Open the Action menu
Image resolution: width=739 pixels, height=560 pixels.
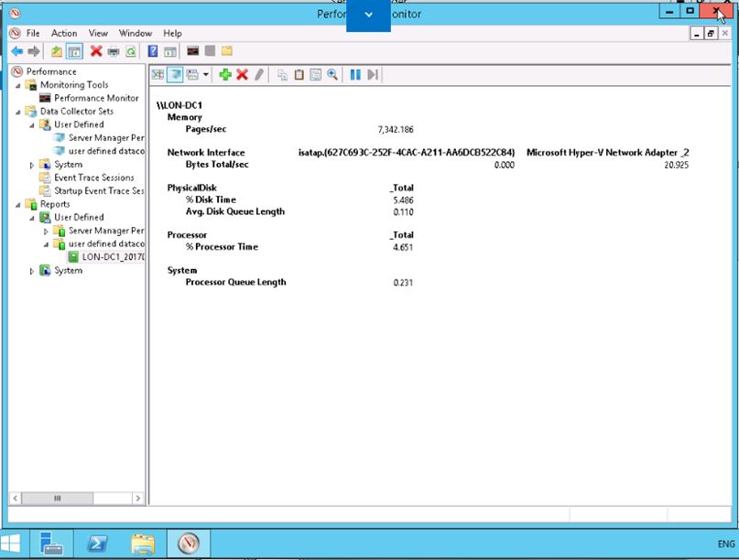pos(64,33)
